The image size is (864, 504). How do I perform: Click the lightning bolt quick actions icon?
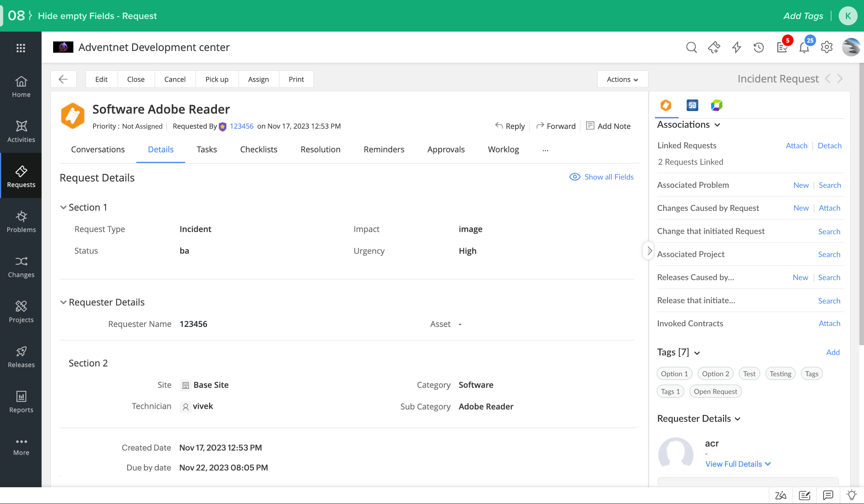pyautogui.click(x=737, y=47)
